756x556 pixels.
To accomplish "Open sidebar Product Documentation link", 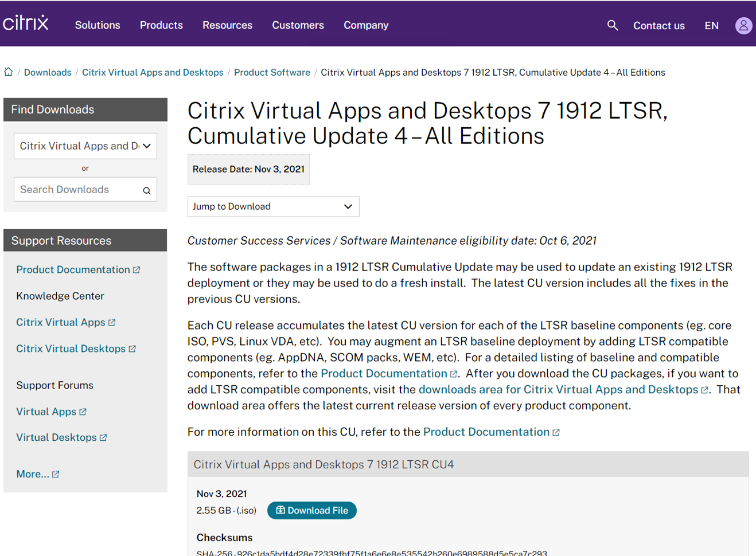I will [x=73, y=270].
